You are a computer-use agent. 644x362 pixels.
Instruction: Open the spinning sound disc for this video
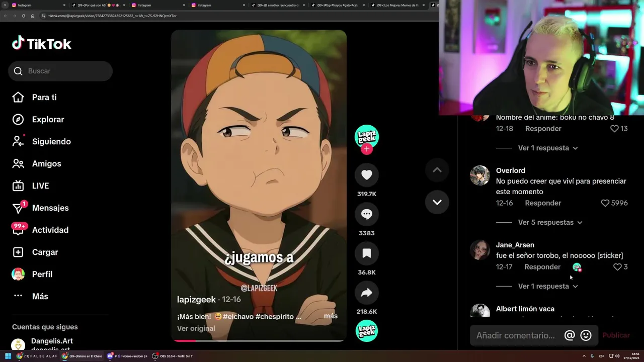(367, 331)
